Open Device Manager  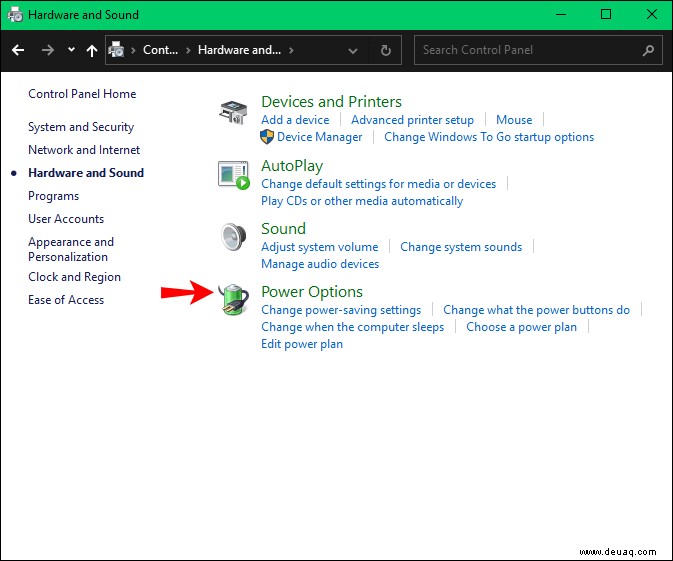(x=320, y=137)
